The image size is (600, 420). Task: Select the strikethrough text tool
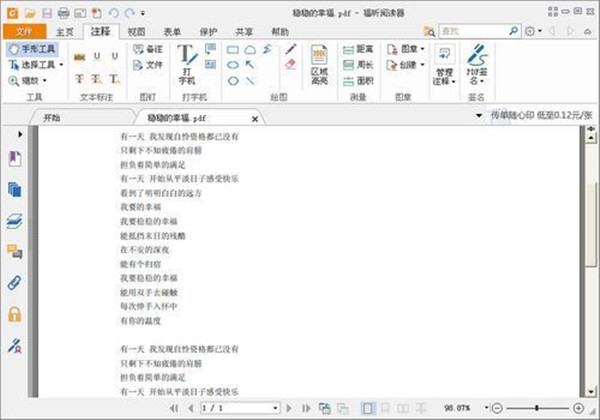[x=80, y=79]
